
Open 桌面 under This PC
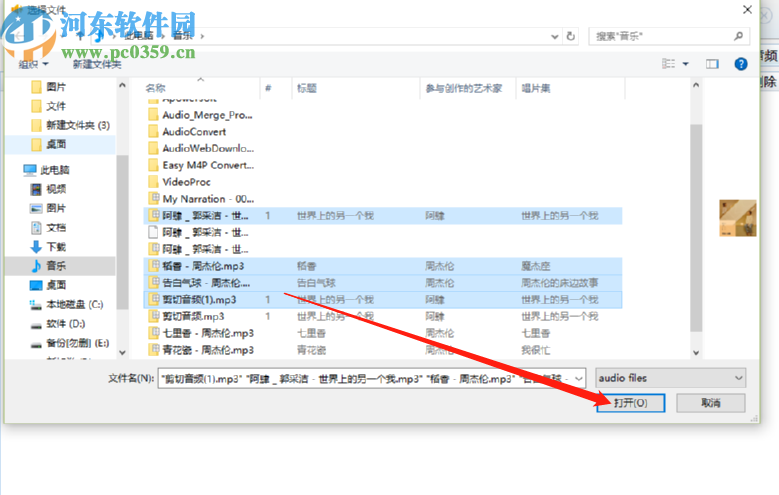click(x=48, y=285)
